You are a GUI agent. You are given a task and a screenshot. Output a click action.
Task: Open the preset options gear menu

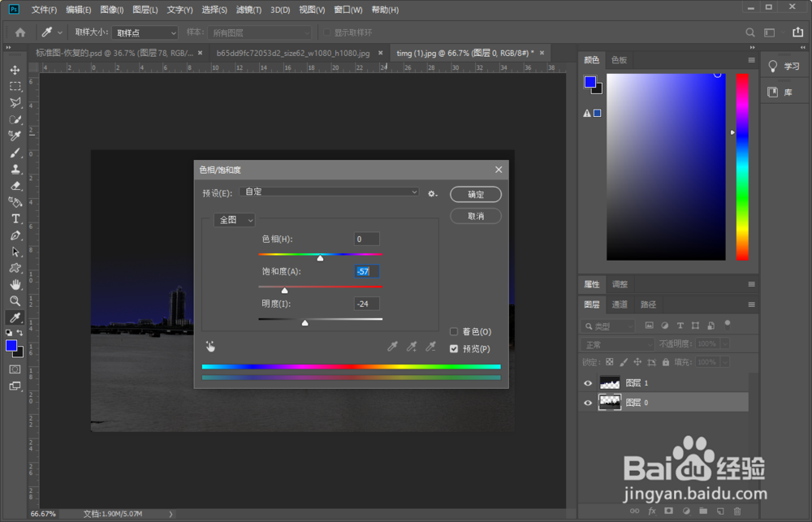pyautogui.click(x=433, y=194)
